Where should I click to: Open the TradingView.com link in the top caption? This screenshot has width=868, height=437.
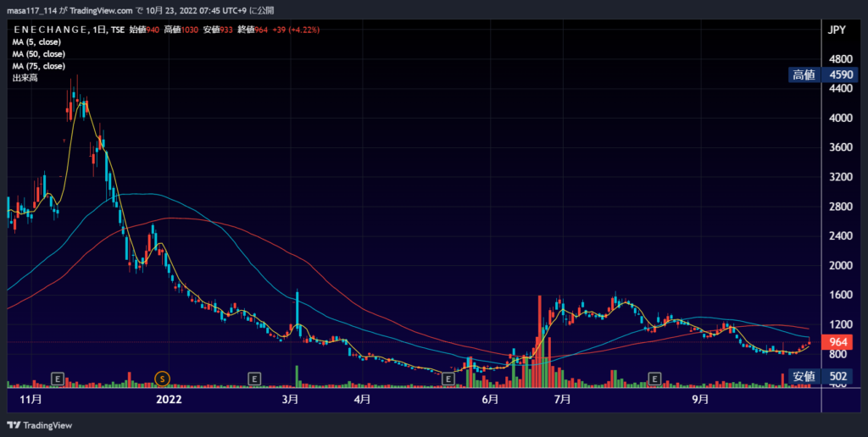point(102,10)
